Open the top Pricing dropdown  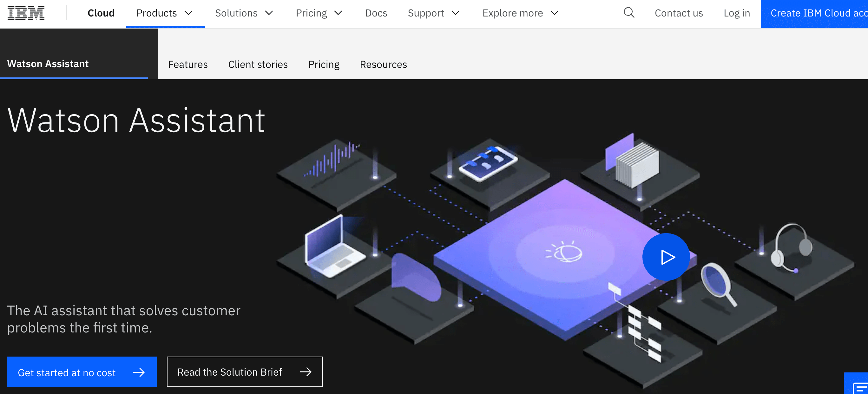[x=319, y=13]
